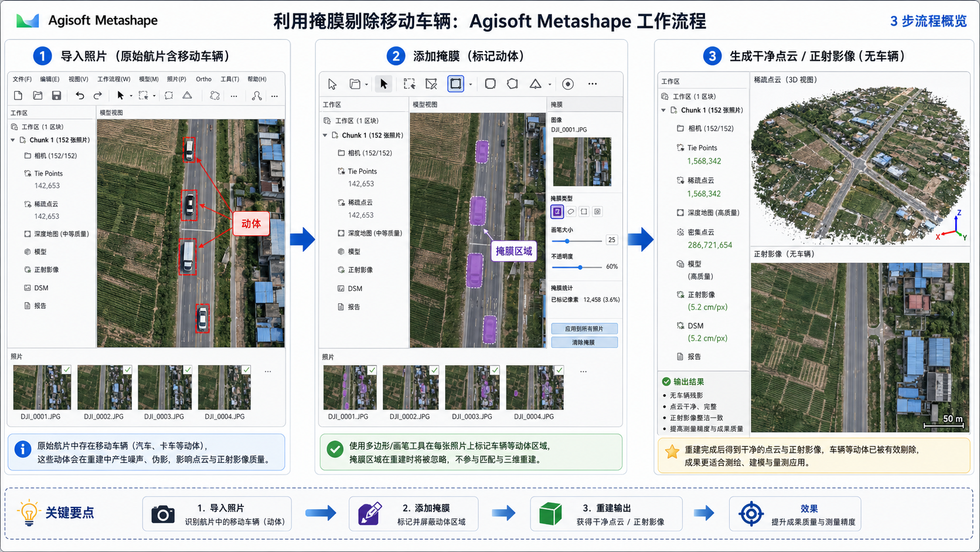The width and height of the screenshot is (980, 552).
Task: Toggle the checkbox on DJI_0003.JPG thumbnail in step 1
Action: 188,370
